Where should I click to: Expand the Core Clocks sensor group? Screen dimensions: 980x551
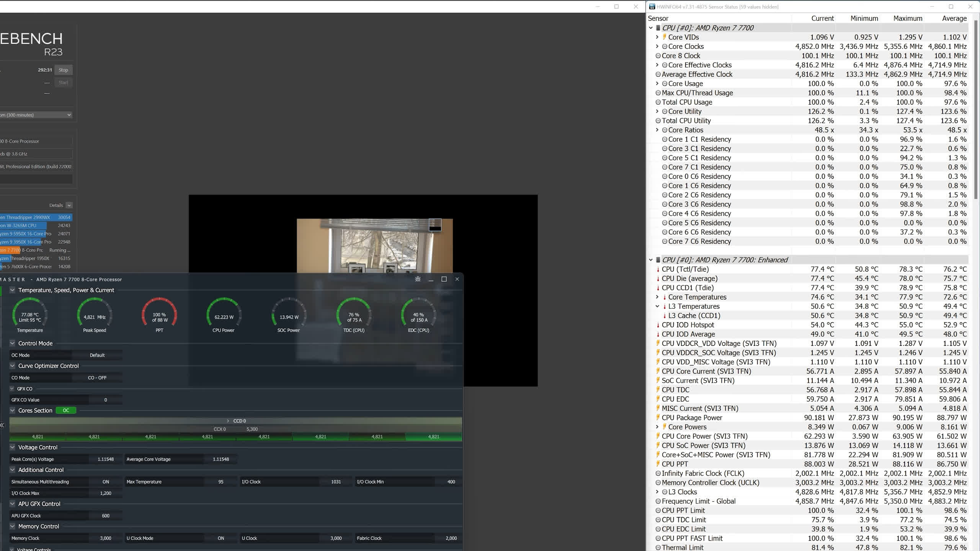pos(657,46)
